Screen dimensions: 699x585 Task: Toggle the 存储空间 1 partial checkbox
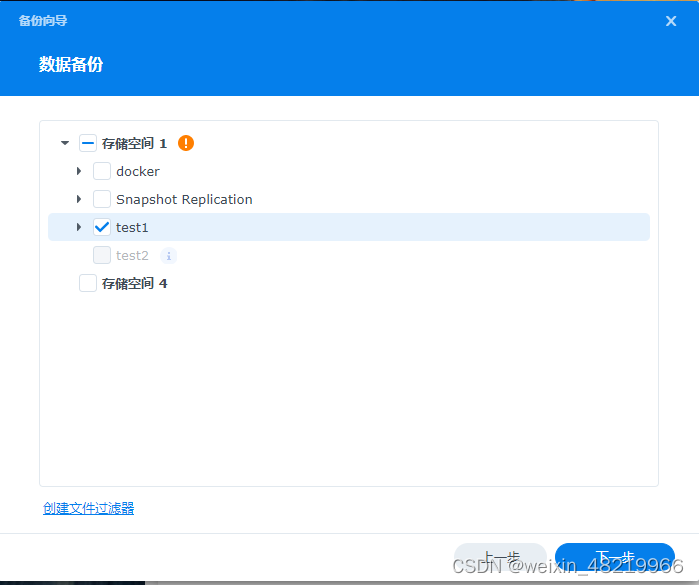[88, 143]
